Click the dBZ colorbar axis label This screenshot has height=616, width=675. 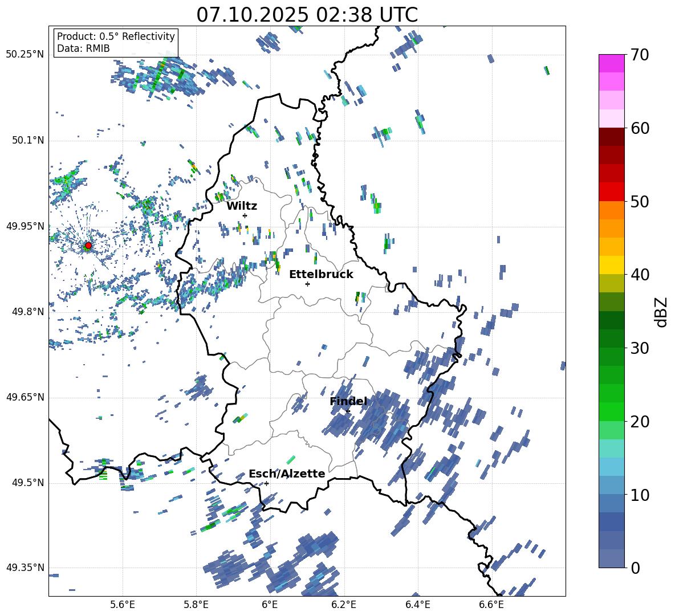(661, 312)
